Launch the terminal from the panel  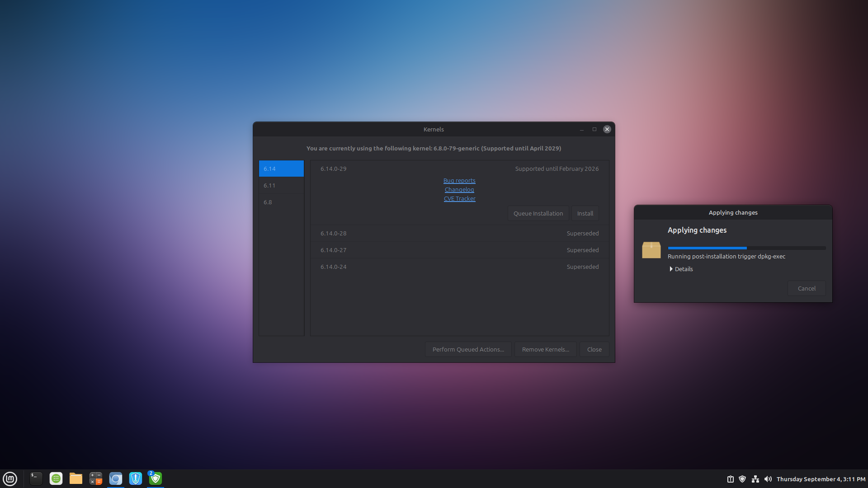[36, 479]
